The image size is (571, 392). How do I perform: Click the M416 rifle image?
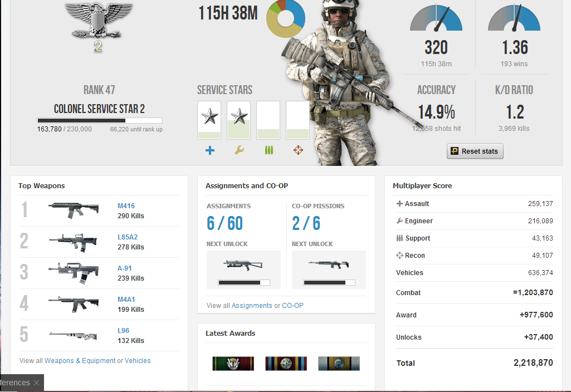(x=74, y=210)
